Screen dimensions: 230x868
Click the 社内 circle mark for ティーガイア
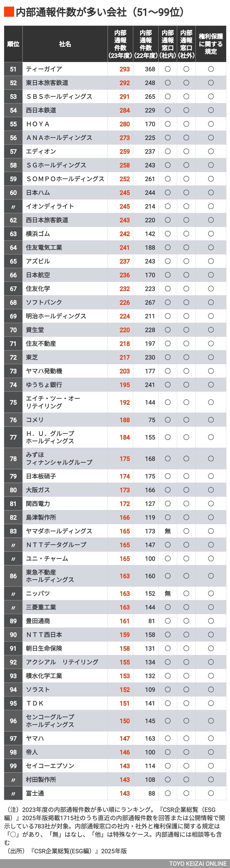pos(167,69)
